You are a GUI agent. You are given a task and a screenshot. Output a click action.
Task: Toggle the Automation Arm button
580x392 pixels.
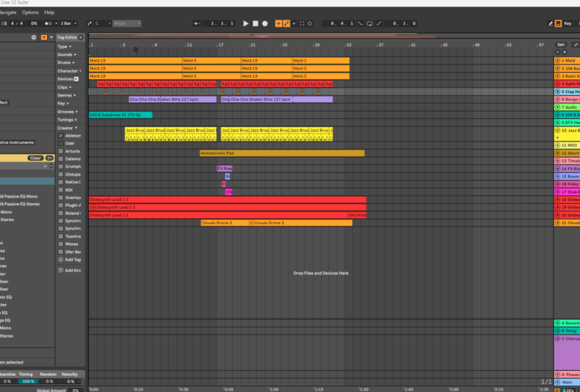pyautogui.click(x=286, y=23)
